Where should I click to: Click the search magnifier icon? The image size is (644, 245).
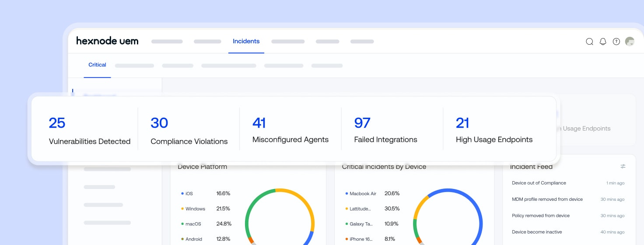pos(589,42)
